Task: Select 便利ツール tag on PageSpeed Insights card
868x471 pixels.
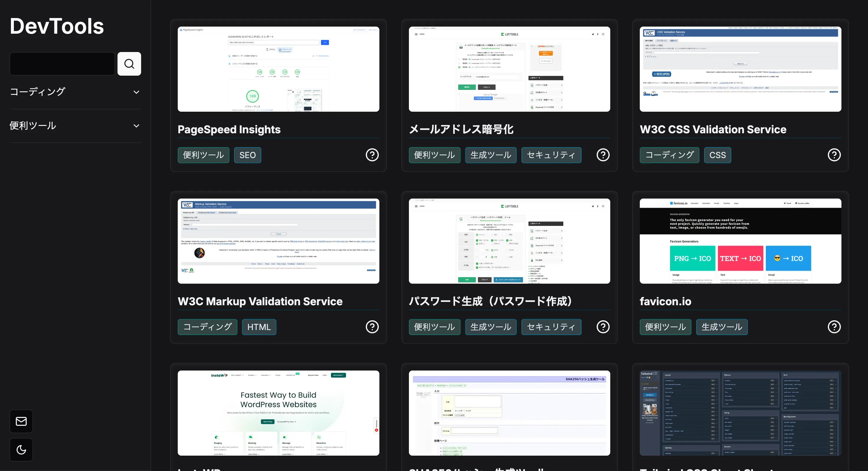Action: [x=203, y=155]
